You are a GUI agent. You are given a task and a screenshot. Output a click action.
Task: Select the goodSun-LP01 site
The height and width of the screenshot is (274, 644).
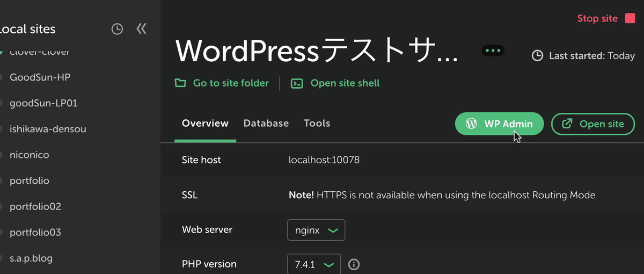click(x=43, y=103)
